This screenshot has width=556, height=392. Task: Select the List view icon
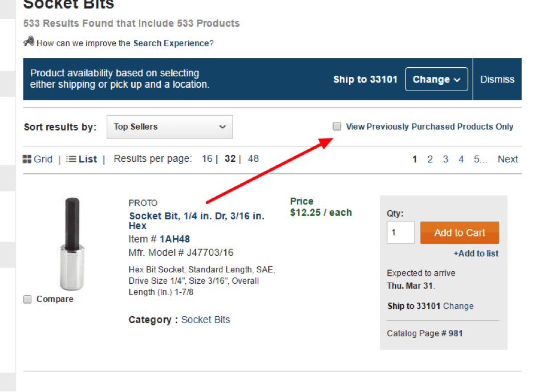[x=71, y=159]
